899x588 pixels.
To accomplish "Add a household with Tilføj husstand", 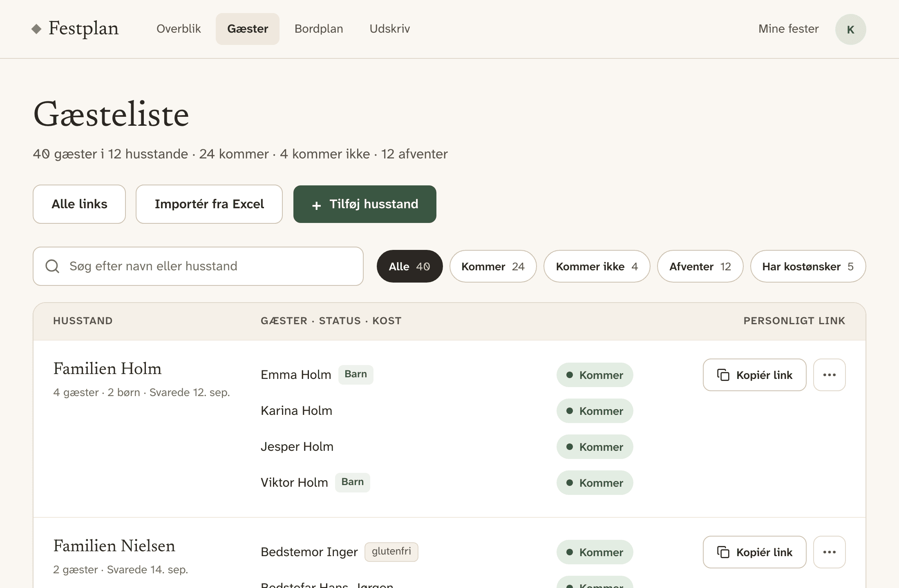I will (x=365, y=204).
